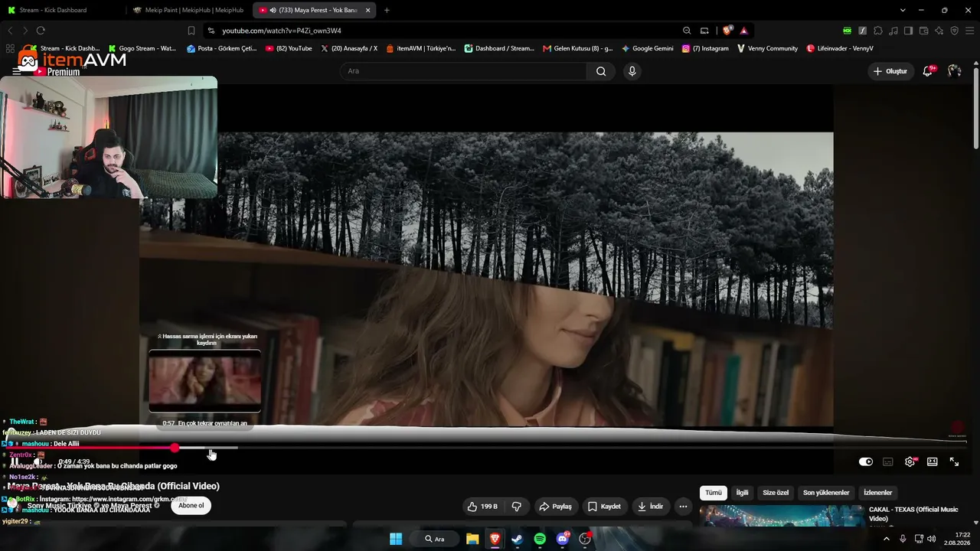The image size is (980, 551).
Task: Open the Brave Shields lion icon
Action: point(727,31)
